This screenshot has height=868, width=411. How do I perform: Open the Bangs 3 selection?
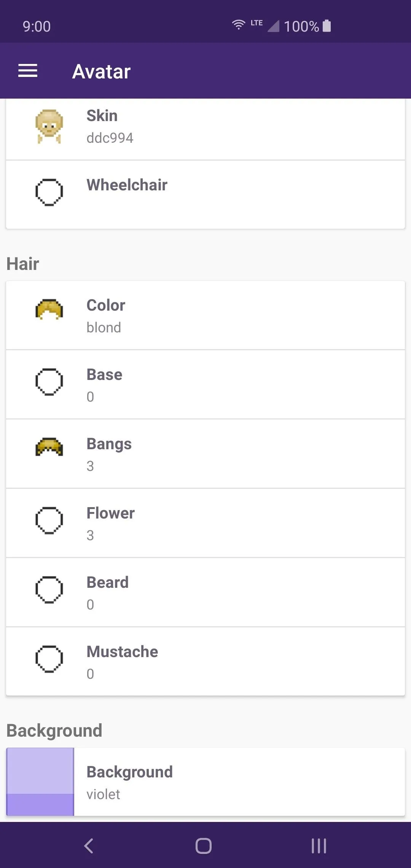click(x=205, y=454)
